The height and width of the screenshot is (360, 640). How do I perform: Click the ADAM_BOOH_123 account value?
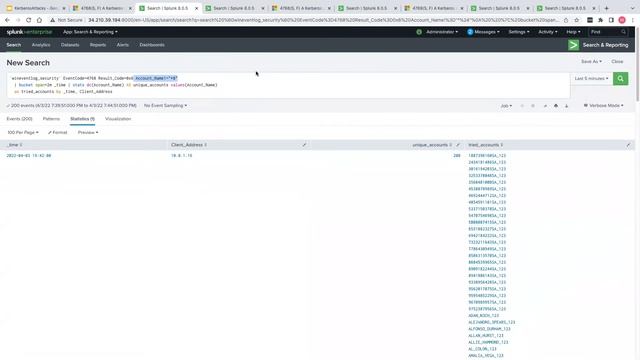(x=483, y=316)
